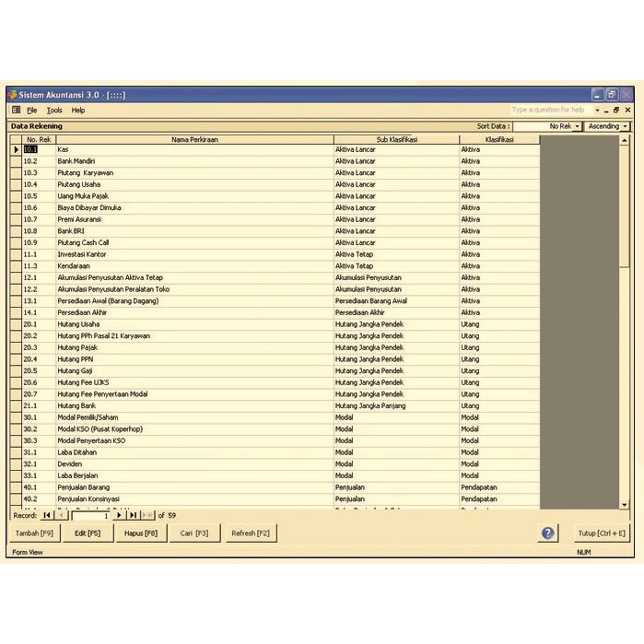
Task: Click account number 21.1 cell
Action: coord(39,405)
